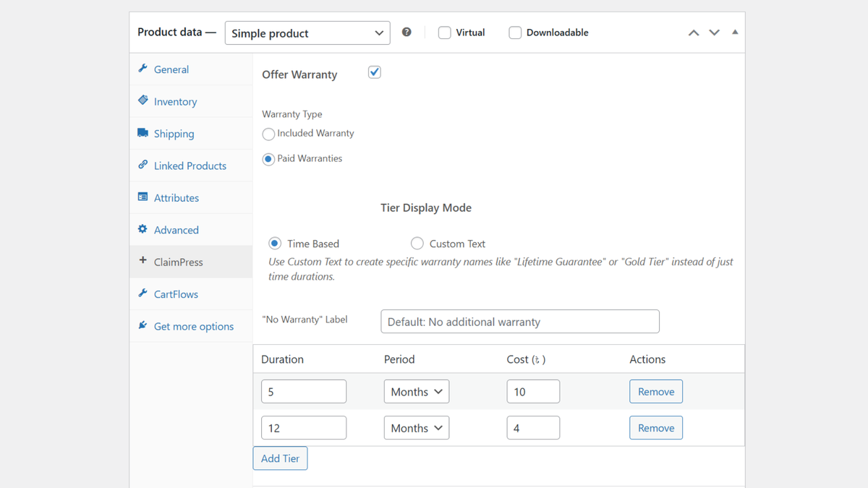Select Included Warranty radio option
This screenshot has height=488, width=868.
[x=268, y=134]
